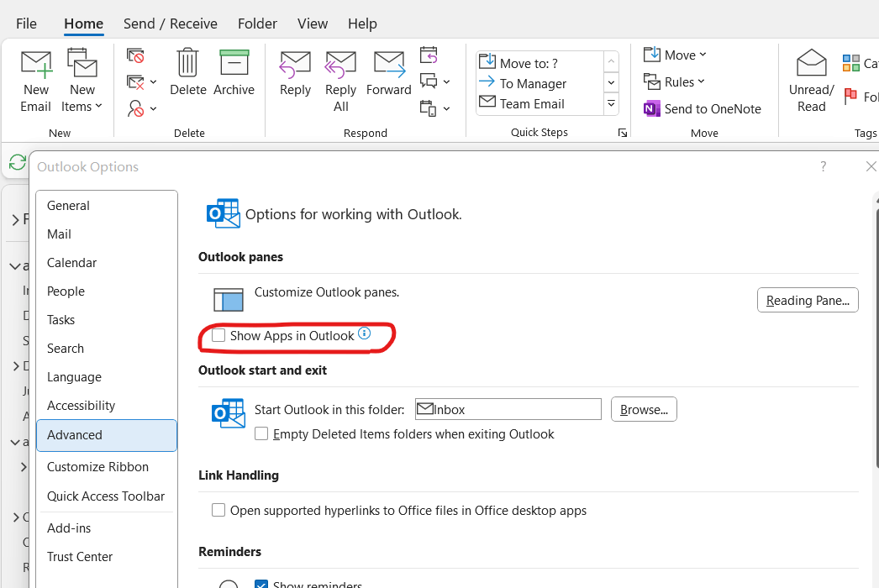Click the Categorize icon
This screenshot has height=588, width=879.
[x=851, y=63]
